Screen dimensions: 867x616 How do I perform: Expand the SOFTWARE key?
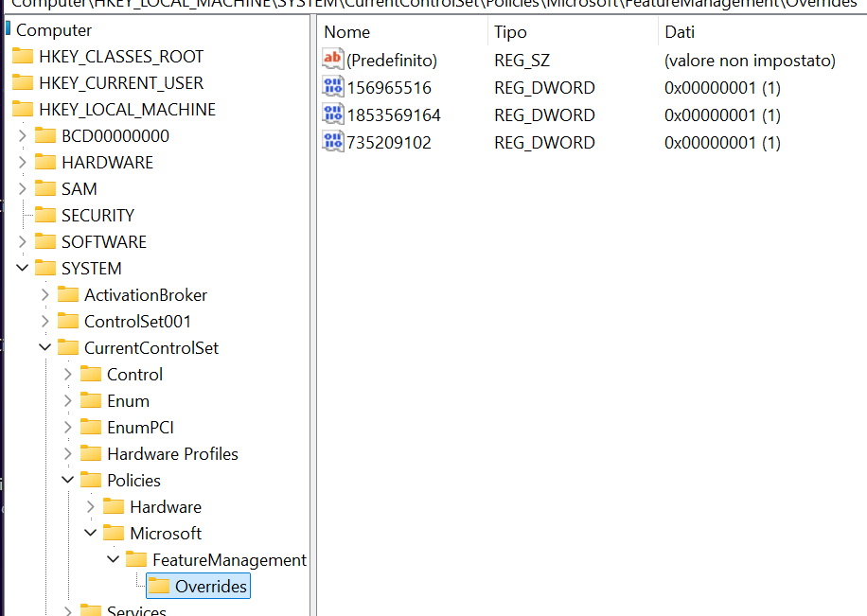22,241
